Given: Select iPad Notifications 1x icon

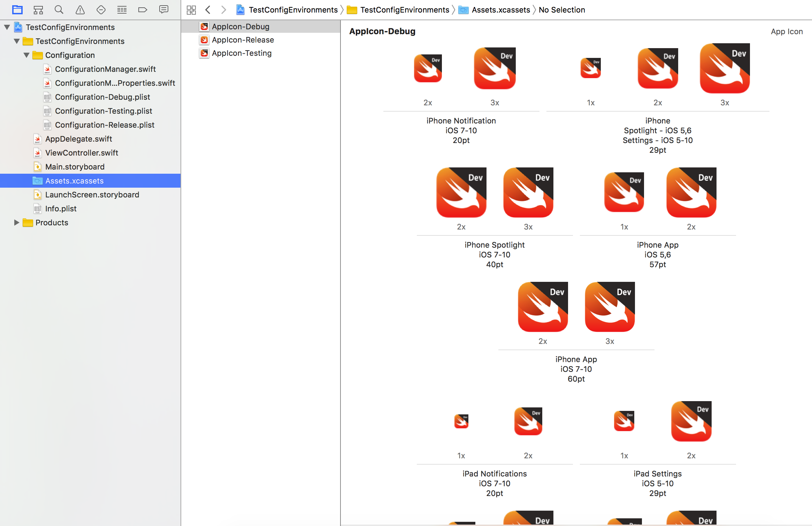Looking at the screenshot, I should pyautogui.click(x=461, y=421).
